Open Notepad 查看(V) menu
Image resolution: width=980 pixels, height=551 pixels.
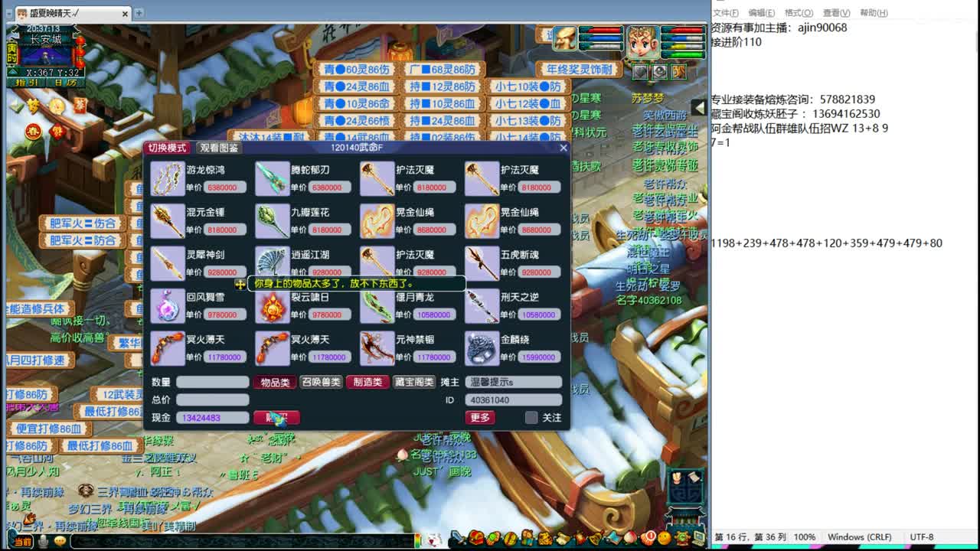pyautogui.click(x=836, y=13)
